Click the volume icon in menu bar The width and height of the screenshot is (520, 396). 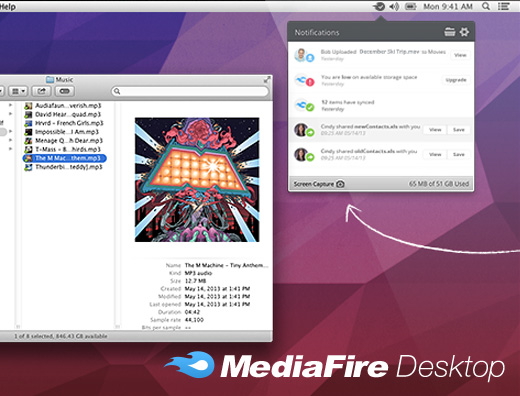coord(394,6)
